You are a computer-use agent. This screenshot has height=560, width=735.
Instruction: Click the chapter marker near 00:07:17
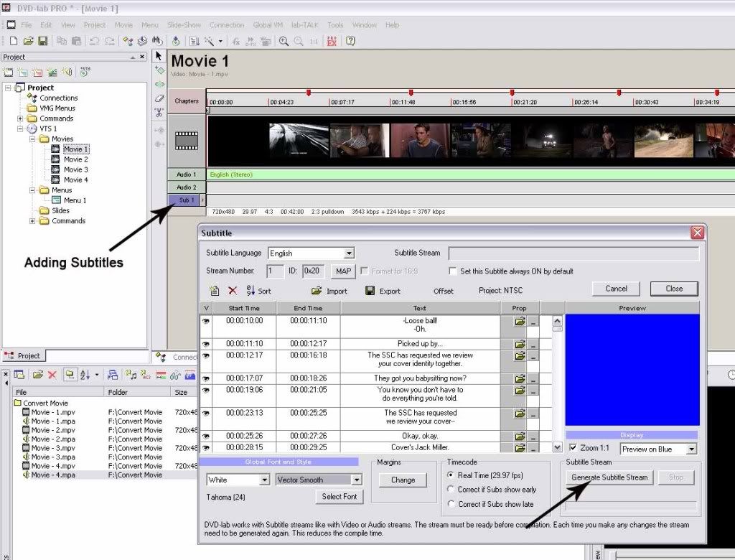pos(309,93)
